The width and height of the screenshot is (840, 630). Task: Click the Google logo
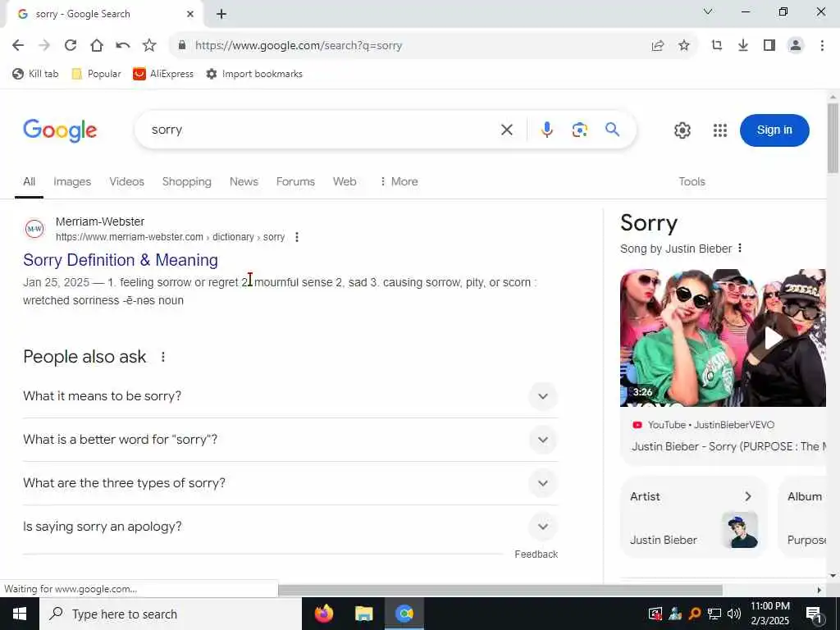pyautogui.click(x=60, y=130)
